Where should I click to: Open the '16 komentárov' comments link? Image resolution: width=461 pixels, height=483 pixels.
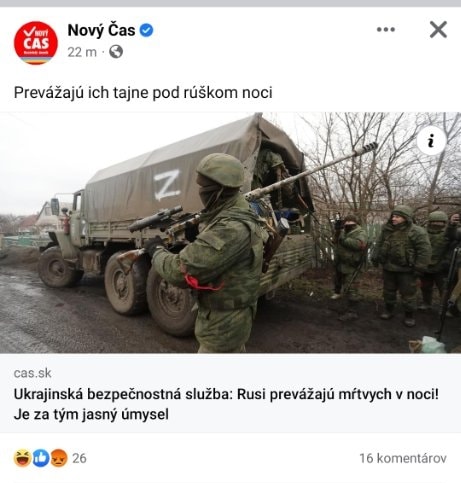tap(403, 458)
